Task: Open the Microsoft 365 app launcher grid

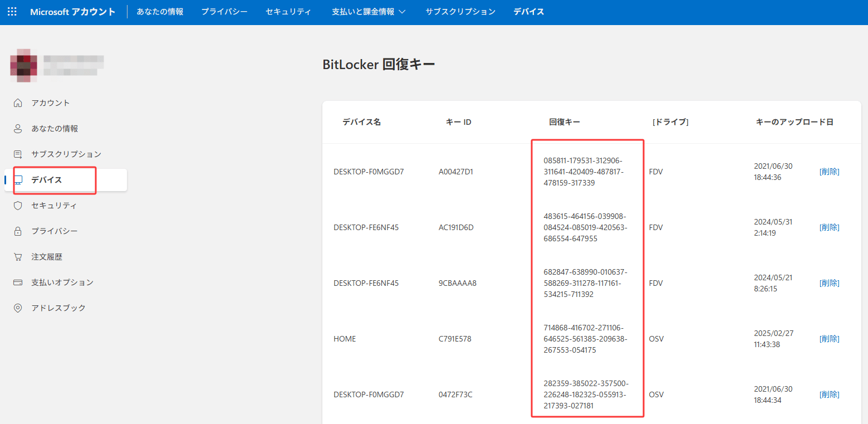Action: tap(12, 11)
